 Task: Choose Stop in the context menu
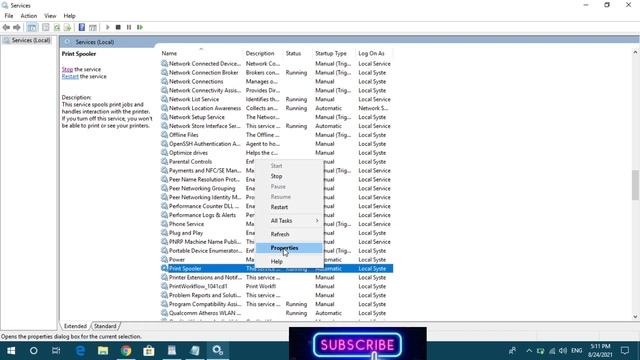pyautogui.click(x=289, y=176)
